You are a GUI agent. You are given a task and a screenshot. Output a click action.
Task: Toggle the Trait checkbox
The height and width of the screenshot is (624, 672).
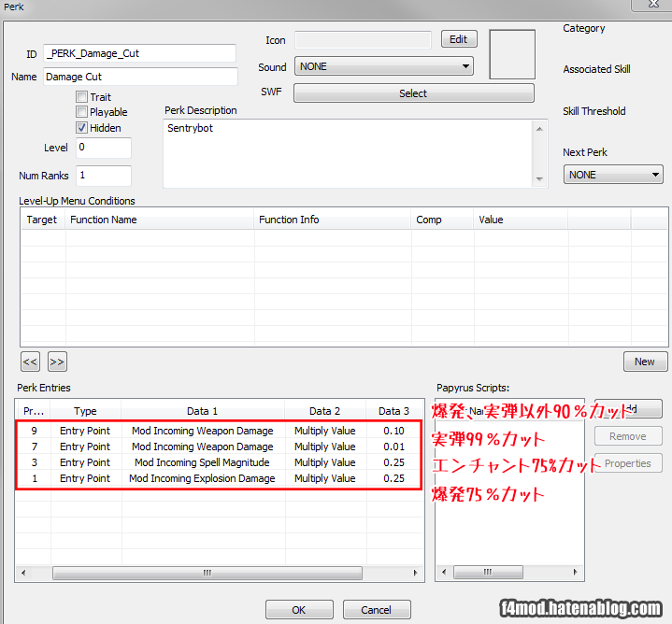[x=81, y=97]
